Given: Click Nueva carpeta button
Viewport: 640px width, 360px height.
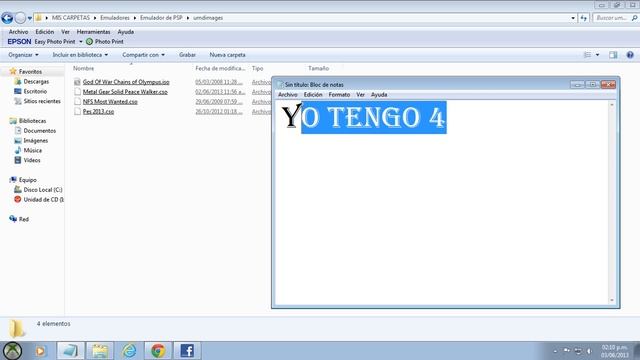Looking at the screenshot, I should tap(227, 55).
